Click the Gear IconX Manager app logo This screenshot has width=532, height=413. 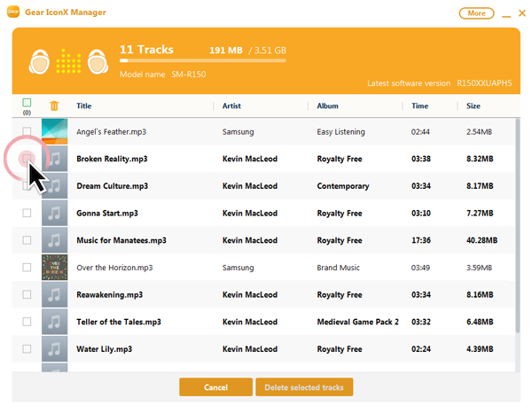point(13,12)
